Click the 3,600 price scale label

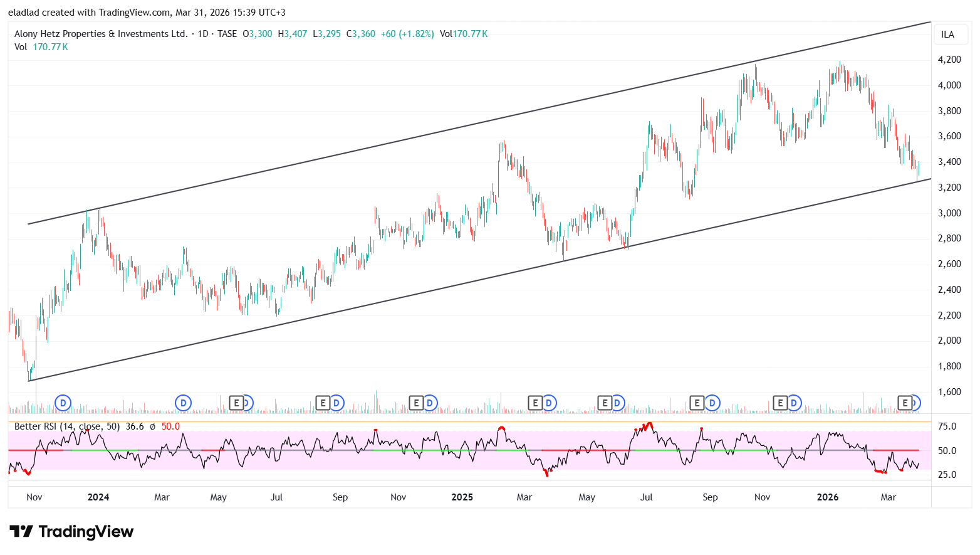click(x=949, y=136)
